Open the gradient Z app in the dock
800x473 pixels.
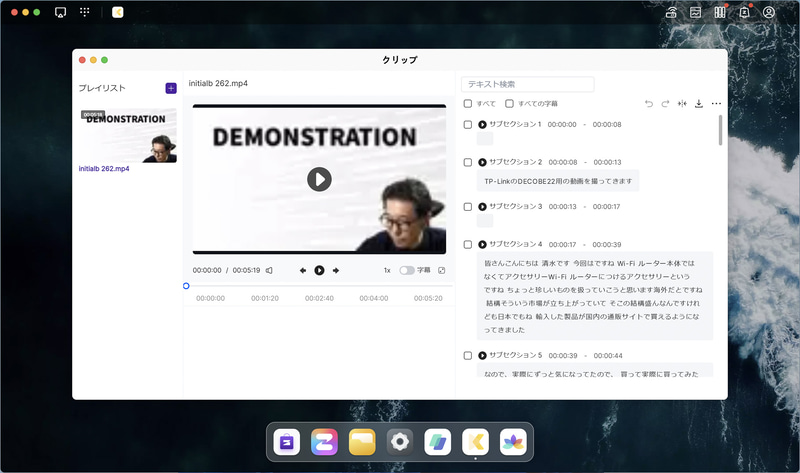pyautogui.click(x=324, y=442)
